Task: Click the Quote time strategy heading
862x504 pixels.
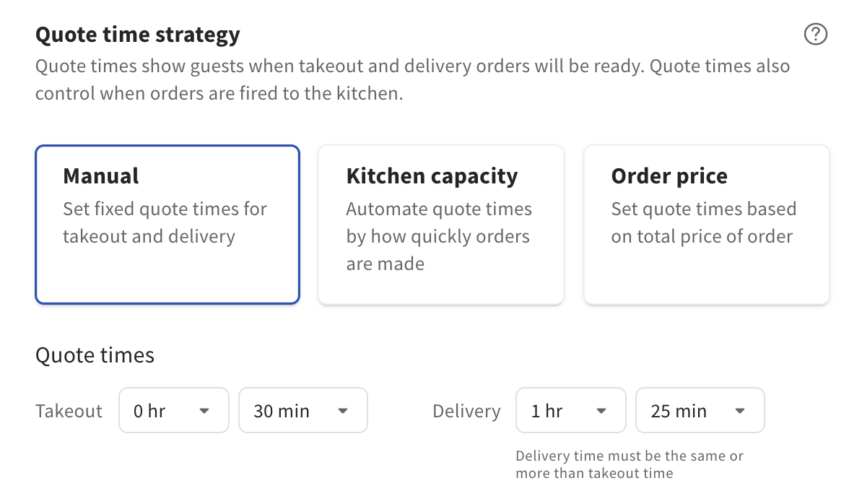Action: tap(137, 34)
